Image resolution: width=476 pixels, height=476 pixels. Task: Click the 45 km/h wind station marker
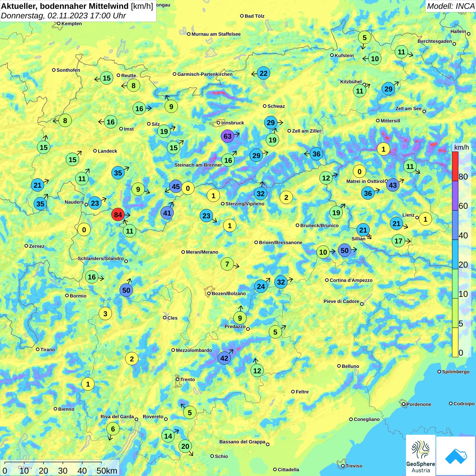[x=176, y=186]
